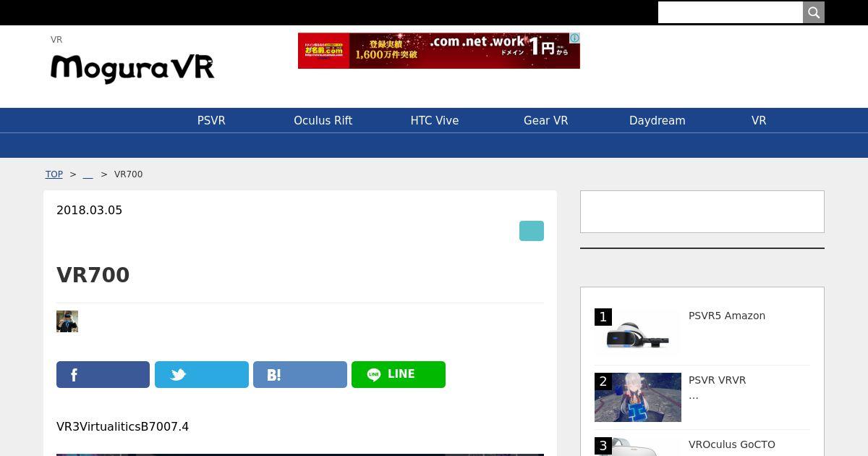
Task: Open the Oculus Rift menu item
Action: pyautogui.click(x=323, y=121)
